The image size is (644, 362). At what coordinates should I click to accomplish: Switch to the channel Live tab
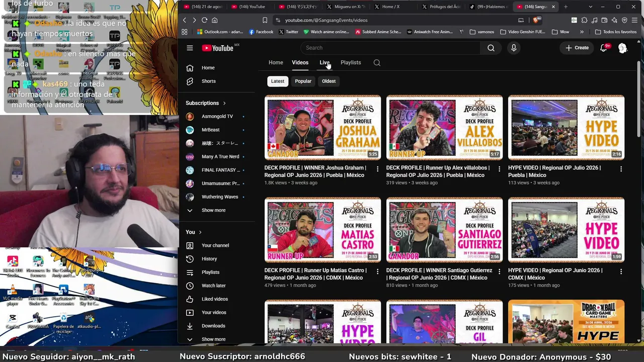pos(325,63)
